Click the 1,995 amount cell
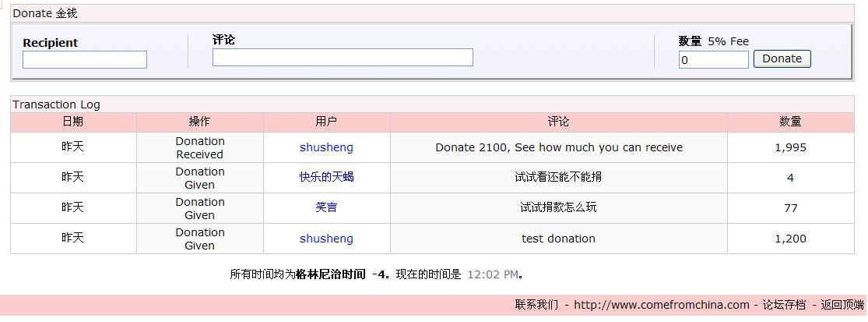Screen dimensions: 868x322 [x=790, y=147]
